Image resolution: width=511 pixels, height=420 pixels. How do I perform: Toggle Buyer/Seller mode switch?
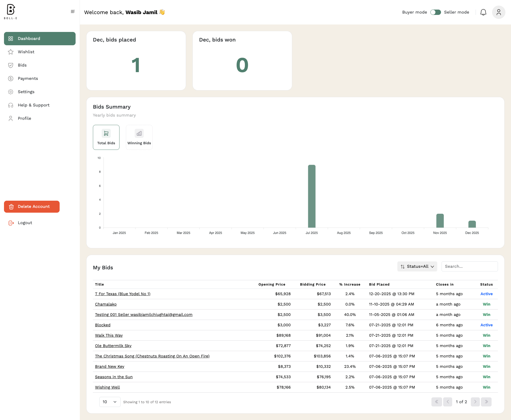pyautogui.click(x=435, y=12)
